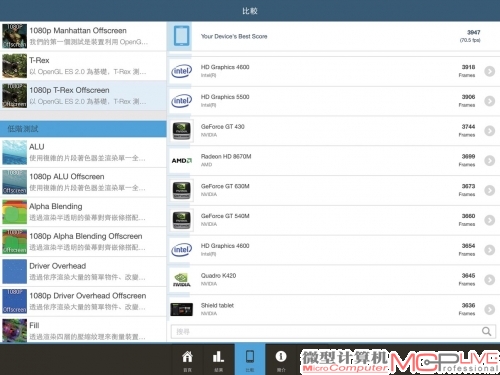Open details arrow for Shield tablet
Image resolution: width=500 pixels, height=375 pixels.
click(490, 309)
